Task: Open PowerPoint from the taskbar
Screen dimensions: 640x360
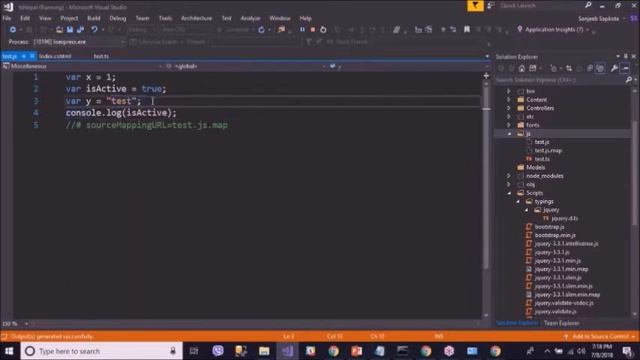Action: (356, 351)
